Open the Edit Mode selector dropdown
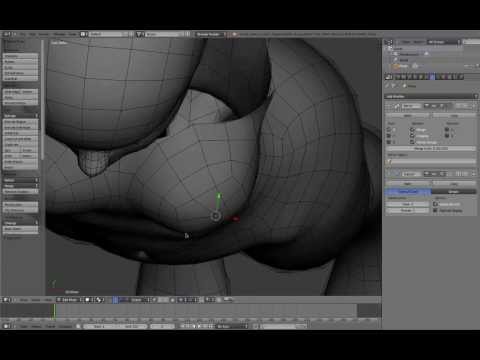 [x=70, y=300]
